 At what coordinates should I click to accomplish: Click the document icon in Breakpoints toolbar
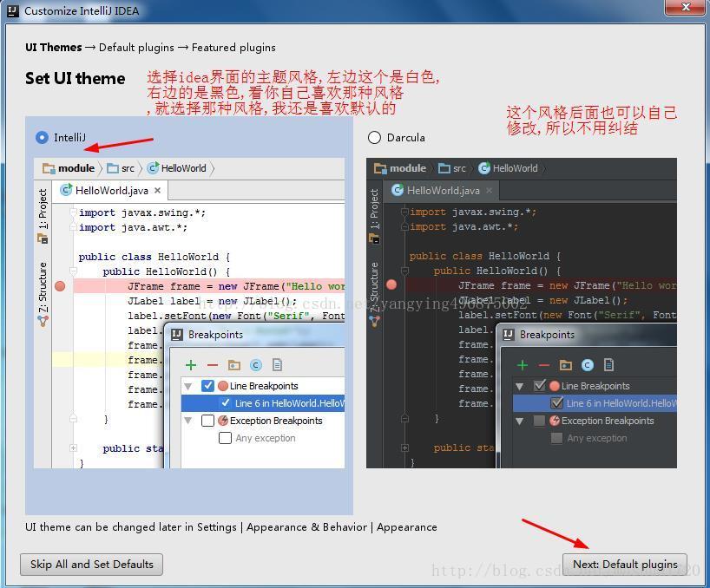tap(276, 365)
